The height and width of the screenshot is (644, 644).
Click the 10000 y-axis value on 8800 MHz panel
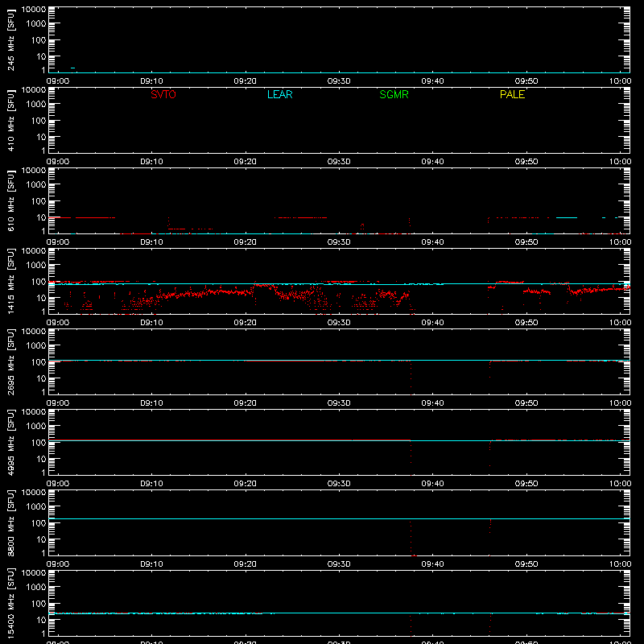[34, 493]
